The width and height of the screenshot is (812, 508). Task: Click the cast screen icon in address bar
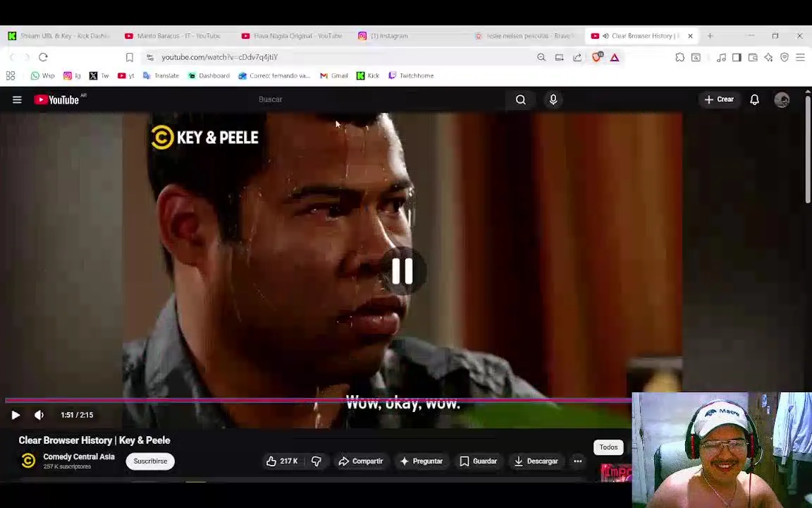(x=559, y=57)
